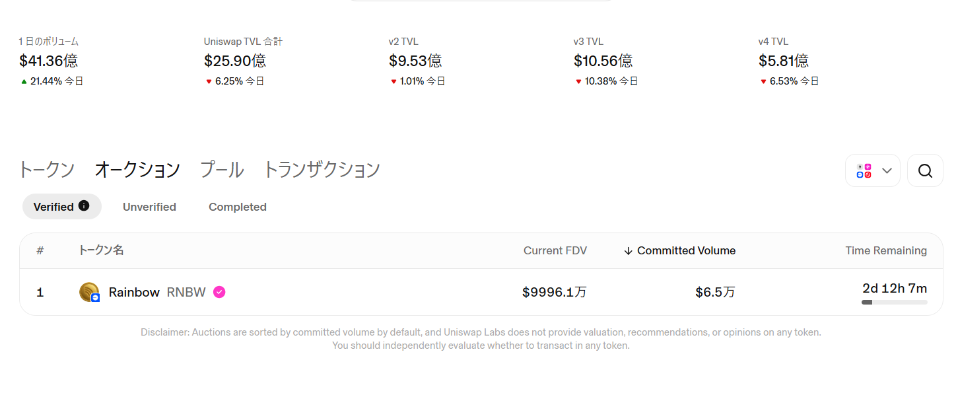958x401 pixels.
Task: Click green up arrow under 1日のボリューム
Action: tap(23, 81)
